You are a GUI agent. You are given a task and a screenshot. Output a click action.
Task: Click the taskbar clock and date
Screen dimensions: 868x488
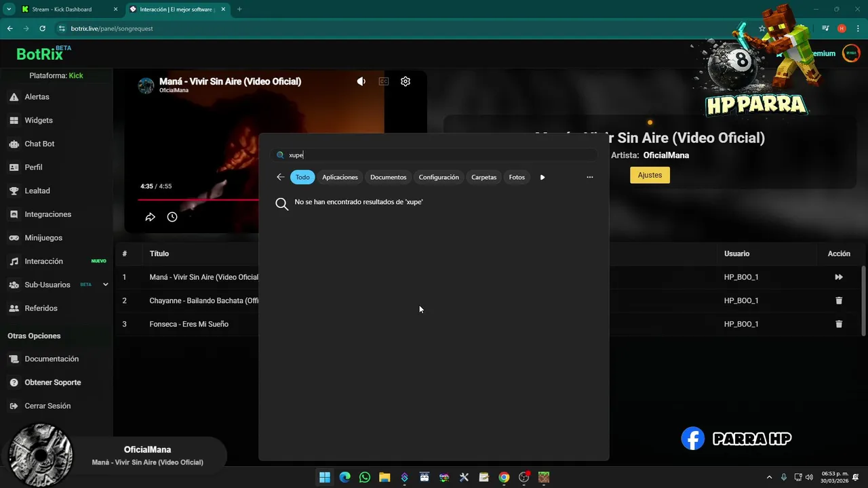[x=835, y=477]
